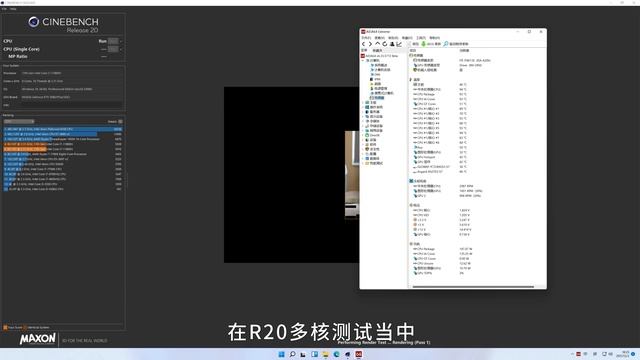Open AIDA64 Tools menu
640x360 pixels.
coord(421,38)
